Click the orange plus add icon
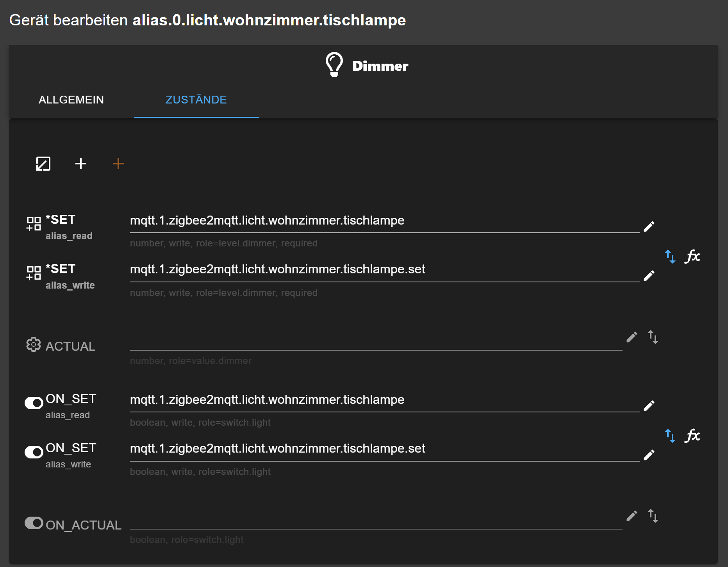This screenshot has width=728, height=567. point(118,164)
